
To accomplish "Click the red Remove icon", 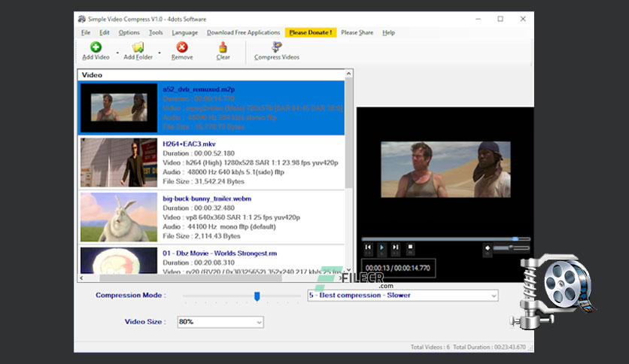I will [x=182, y=47].
